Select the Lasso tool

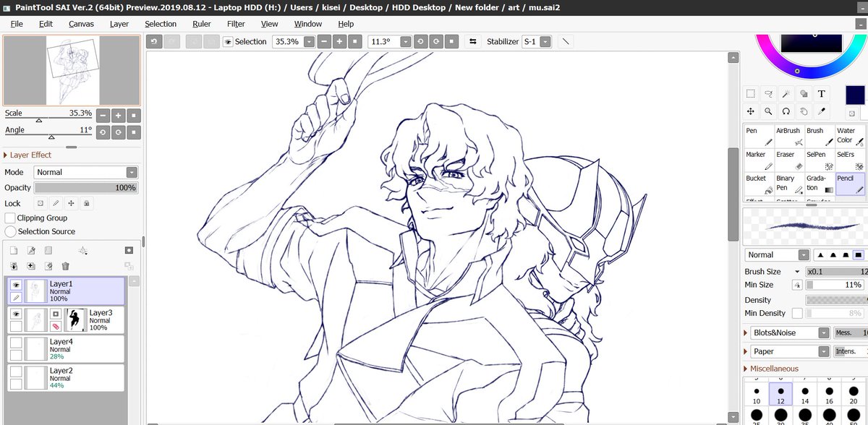click(768, 94)
